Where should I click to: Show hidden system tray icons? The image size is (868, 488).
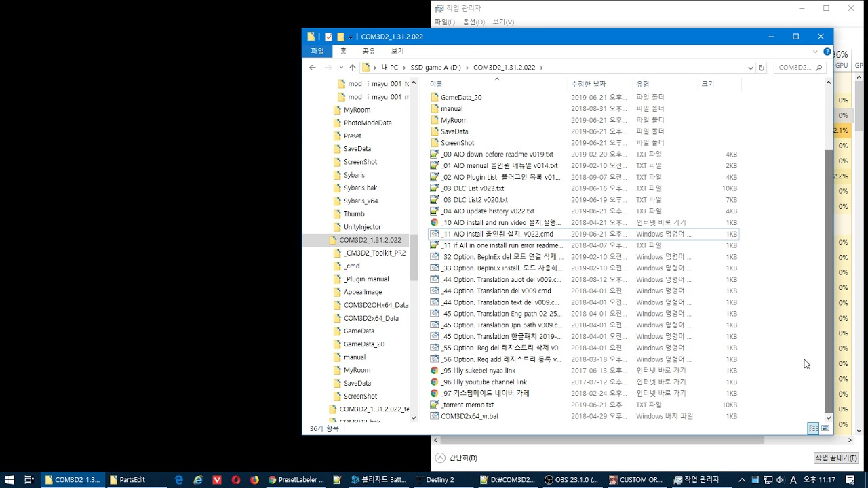point(742,480)
